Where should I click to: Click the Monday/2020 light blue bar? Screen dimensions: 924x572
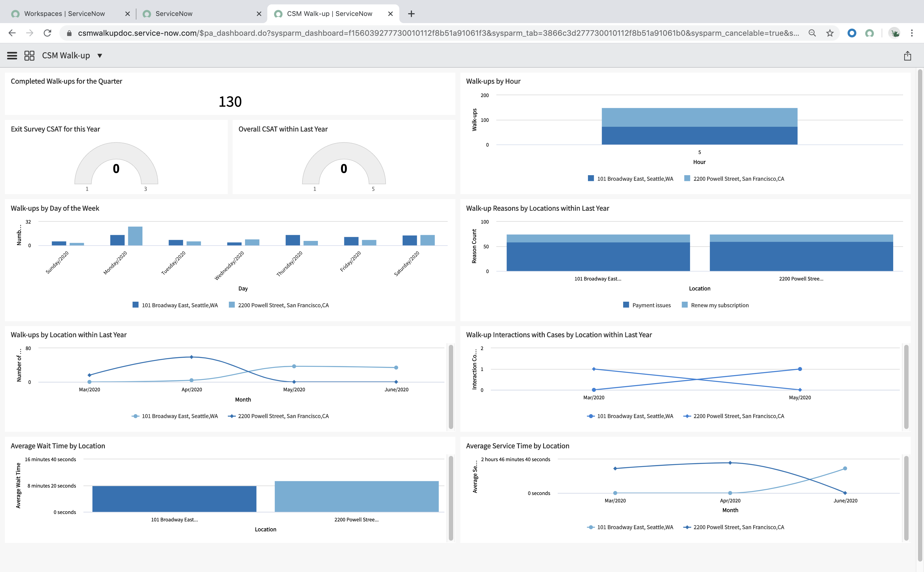tap(135, 236)
